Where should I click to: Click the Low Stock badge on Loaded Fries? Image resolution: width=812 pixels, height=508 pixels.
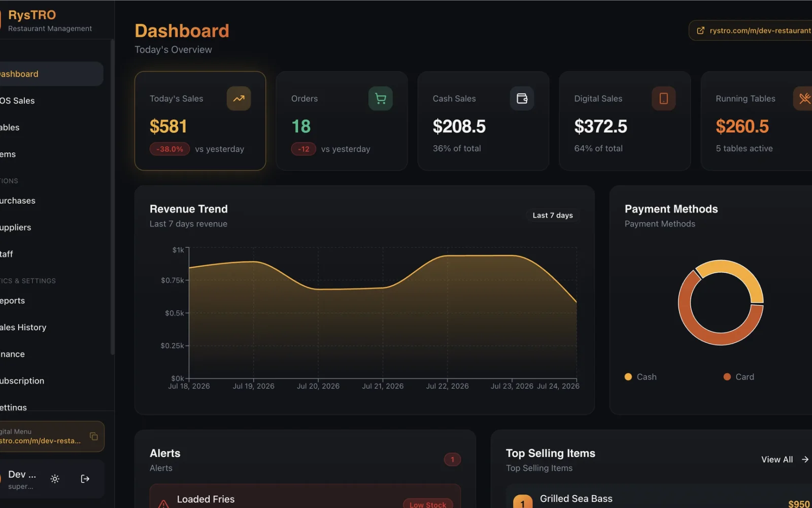point(428,504)
